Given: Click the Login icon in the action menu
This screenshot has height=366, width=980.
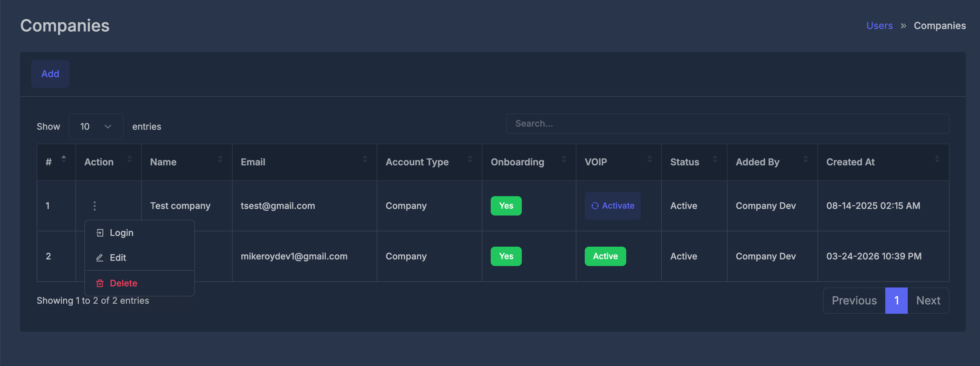Looking at the screenshot, I should click(x=100, y=233).
